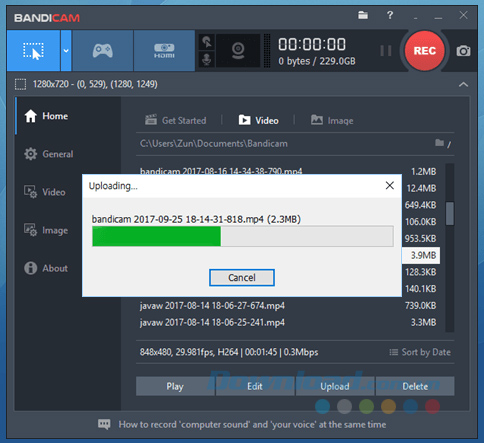Collapse the panel with the chevron arrow
484x443 pixels.
click(463, 84)
